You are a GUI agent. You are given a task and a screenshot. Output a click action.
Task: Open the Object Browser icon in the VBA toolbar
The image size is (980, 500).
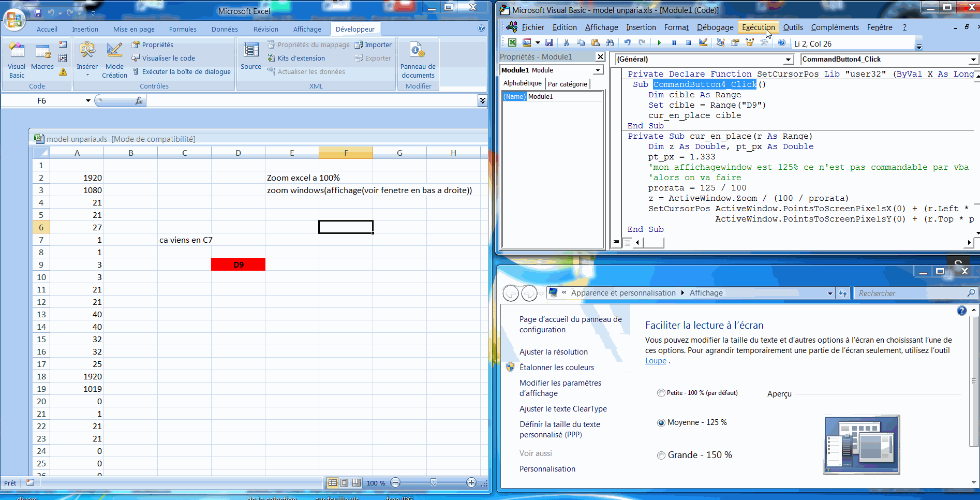pos(749,43)
